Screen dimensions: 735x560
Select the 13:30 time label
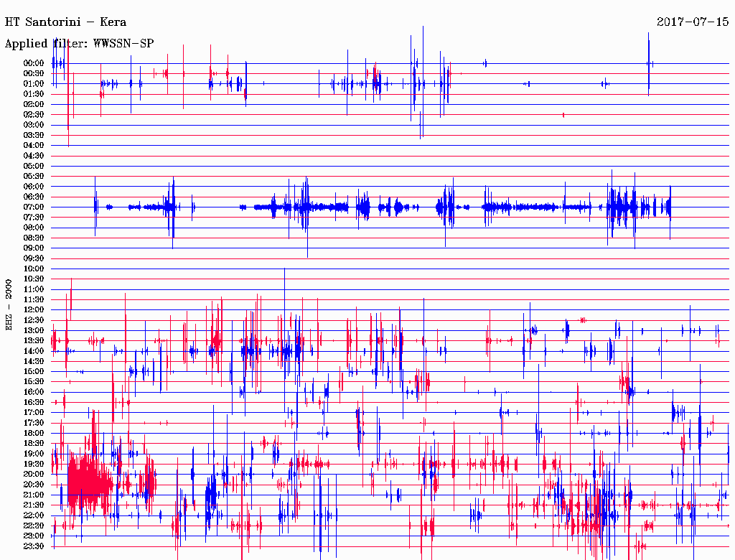pos(34,340)
